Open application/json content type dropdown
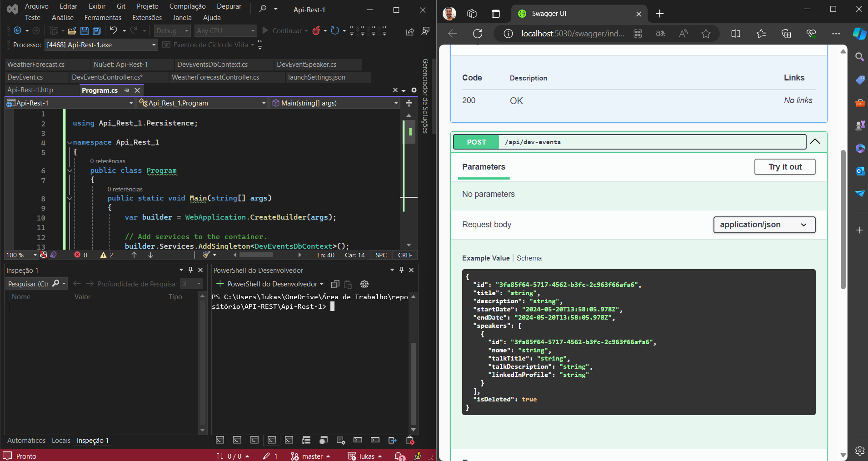 (764, 225)
